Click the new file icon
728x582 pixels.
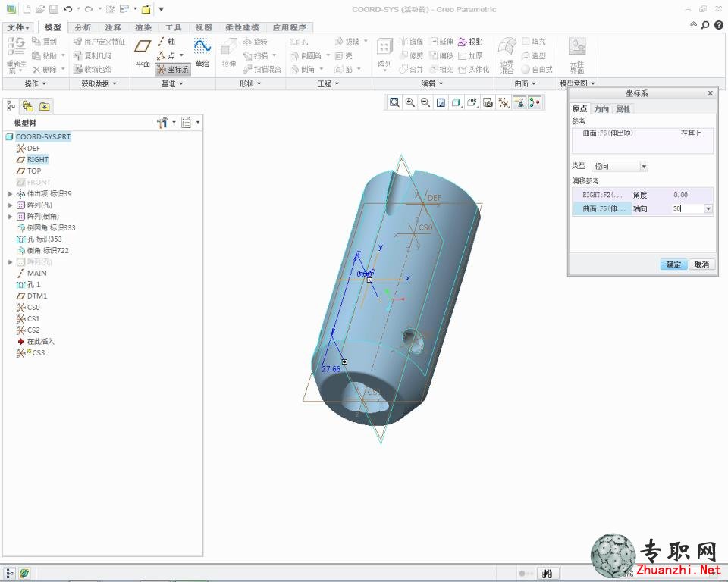click(x=27, y=9)
